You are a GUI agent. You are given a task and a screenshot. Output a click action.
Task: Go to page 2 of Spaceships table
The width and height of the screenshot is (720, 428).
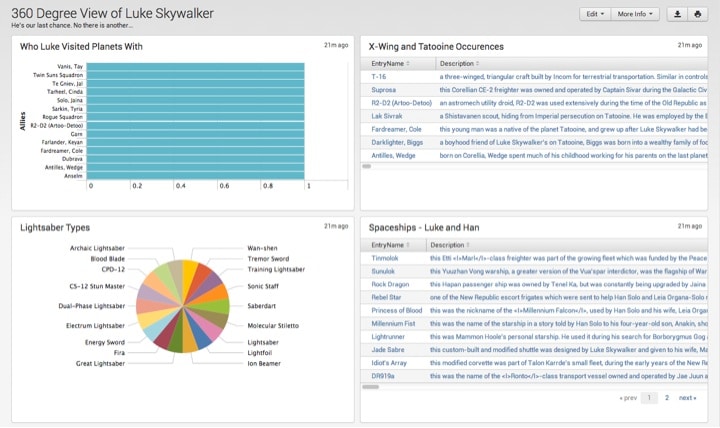[667, 398]
